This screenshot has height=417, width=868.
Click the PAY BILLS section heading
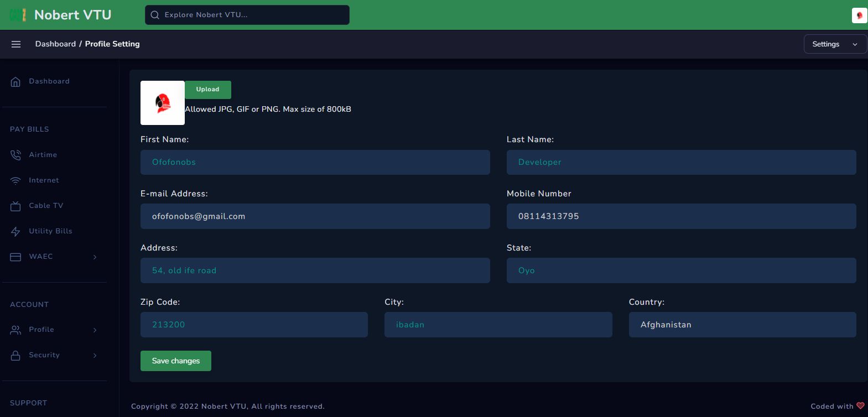[29, 129]
